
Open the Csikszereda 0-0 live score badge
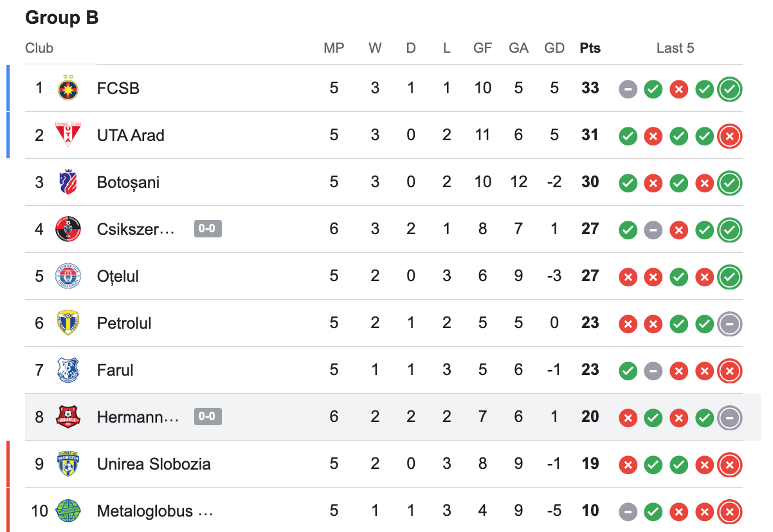tap(208, 229)
